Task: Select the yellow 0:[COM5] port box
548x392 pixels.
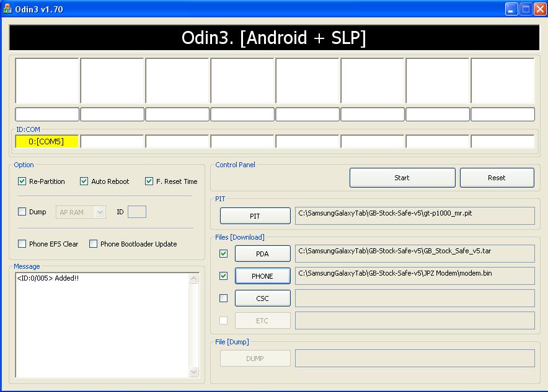Action: click(47, 141)
